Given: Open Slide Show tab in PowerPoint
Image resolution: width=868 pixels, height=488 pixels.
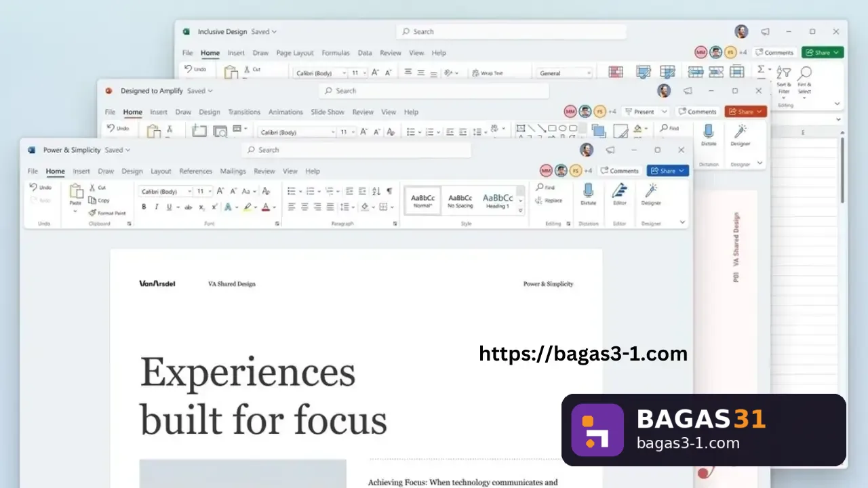Looking at the screenshot, I should (x=328, y=113).
